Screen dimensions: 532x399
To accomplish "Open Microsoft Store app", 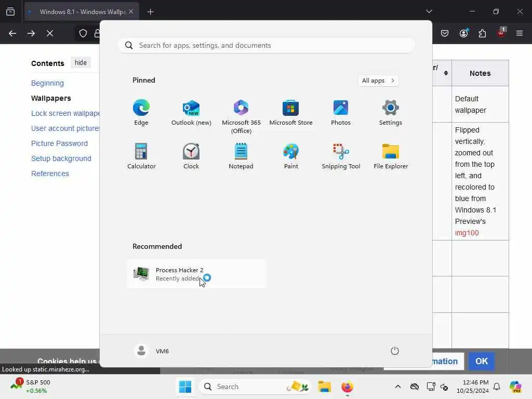I will (291, 113).
